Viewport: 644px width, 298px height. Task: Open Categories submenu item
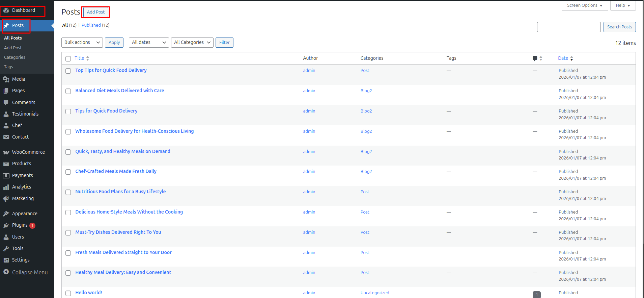pos(15,57)
